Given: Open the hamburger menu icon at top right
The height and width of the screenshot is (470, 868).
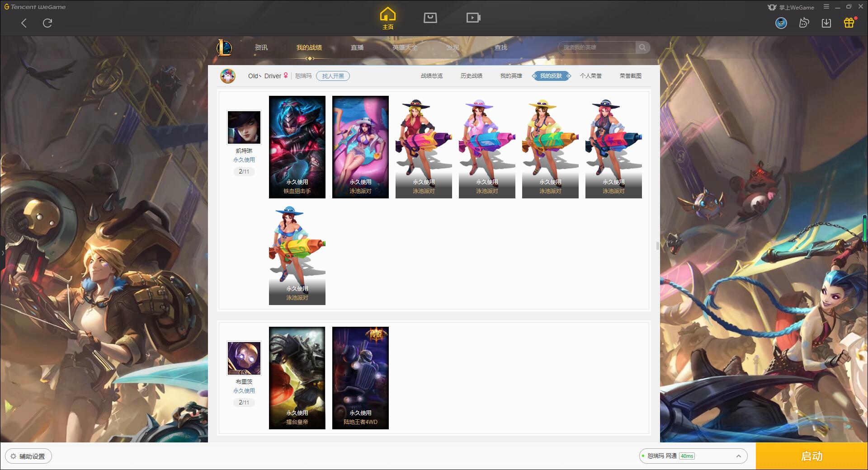Looking at the screenshot, I should [826, 7].
